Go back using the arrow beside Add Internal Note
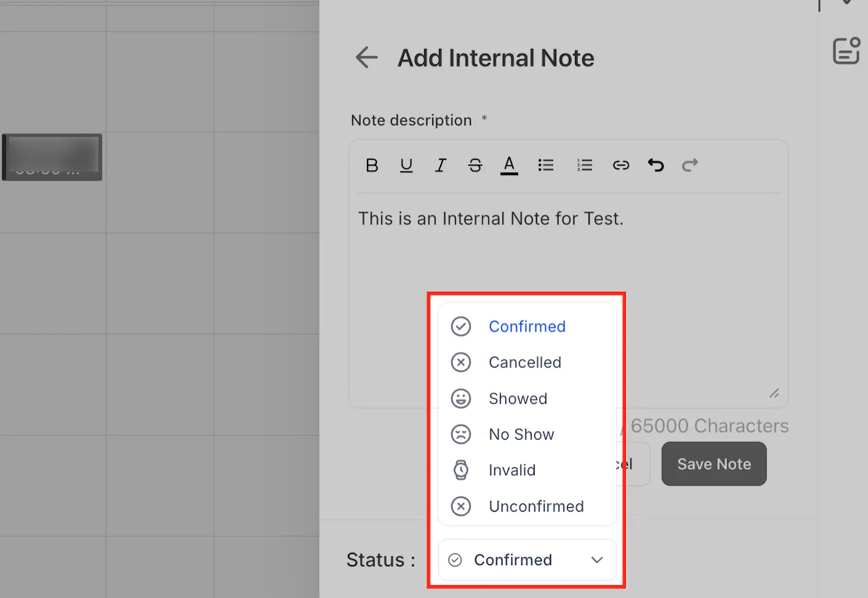This screenshot has width=868, height=598. (x=367, y=58)
